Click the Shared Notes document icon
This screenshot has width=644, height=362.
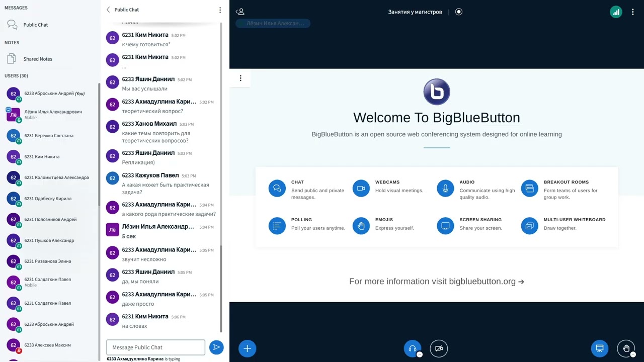tap(12, 59)
